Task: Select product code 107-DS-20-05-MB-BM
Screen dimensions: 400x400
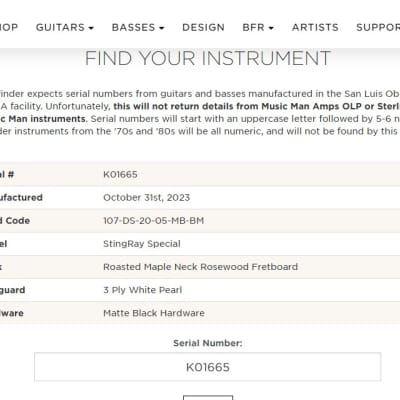Action: 153,221
